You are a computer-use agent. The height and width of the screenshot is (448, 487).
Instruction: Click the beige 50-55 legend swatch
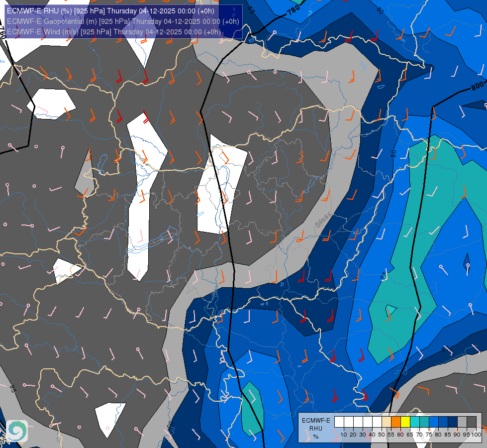coord(387,422)
